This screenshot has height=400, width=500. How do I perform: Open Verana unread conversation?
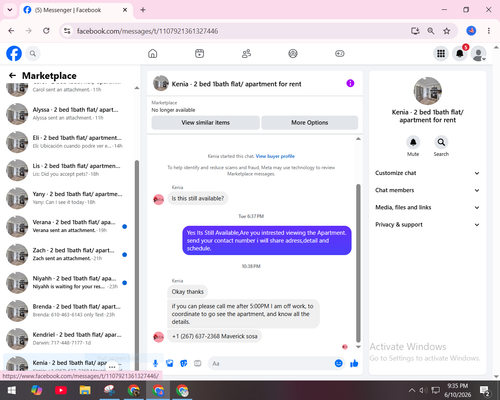[x=68, y=226]
